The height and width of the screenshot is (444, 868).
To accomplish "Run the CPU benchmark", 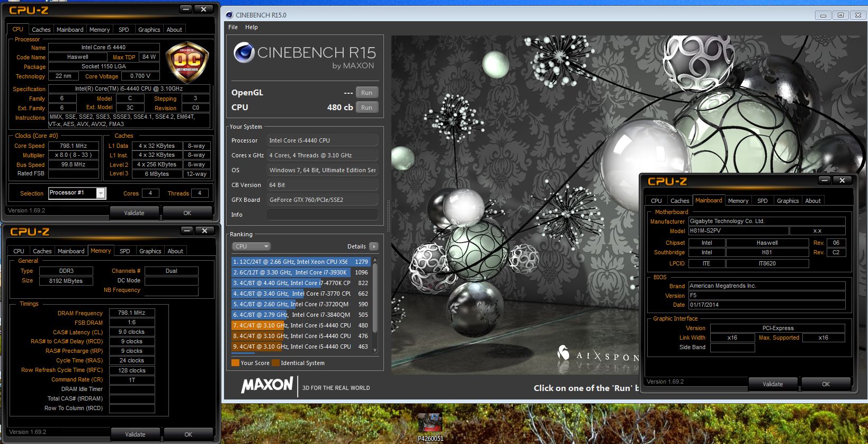I will click(x=366, y=108).
